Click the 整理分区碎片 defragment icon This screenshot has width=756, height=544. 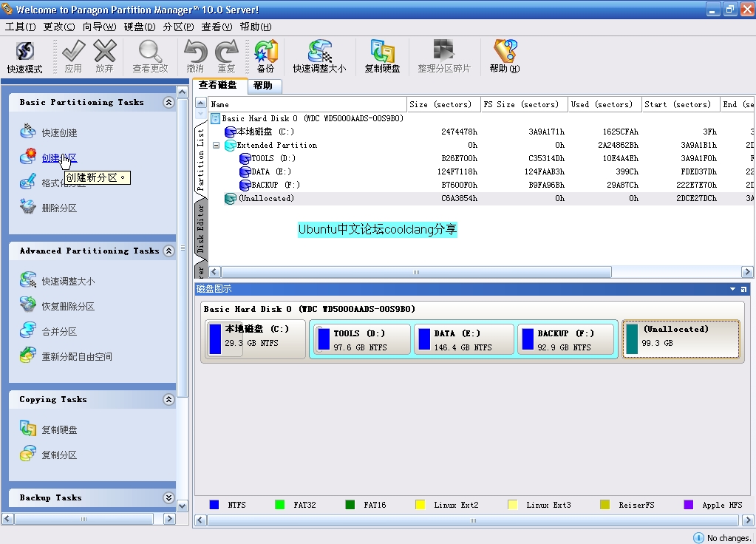point(443,51)
